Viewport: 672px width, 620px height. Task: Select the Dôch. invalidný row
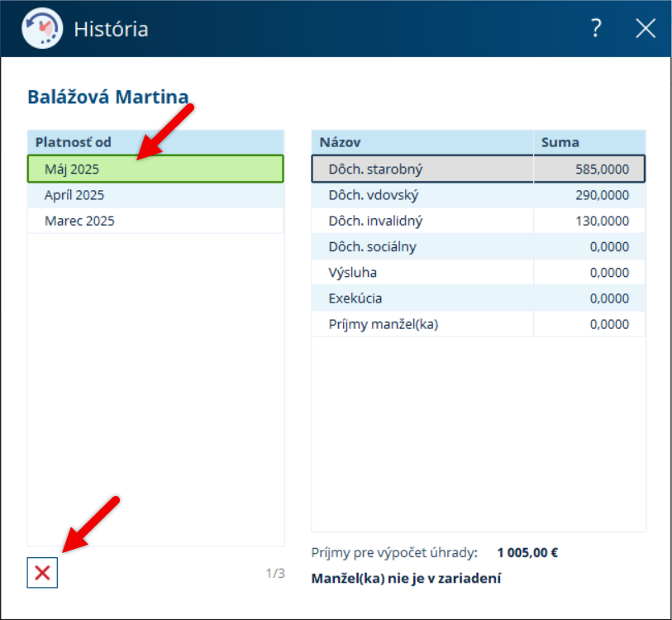tap(479, 221)
